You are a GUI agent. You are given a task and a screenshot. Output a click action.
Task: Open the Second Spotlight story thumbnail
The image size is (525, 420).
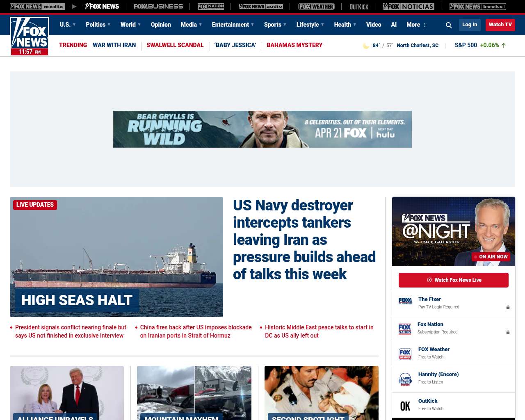pos(322,393)
